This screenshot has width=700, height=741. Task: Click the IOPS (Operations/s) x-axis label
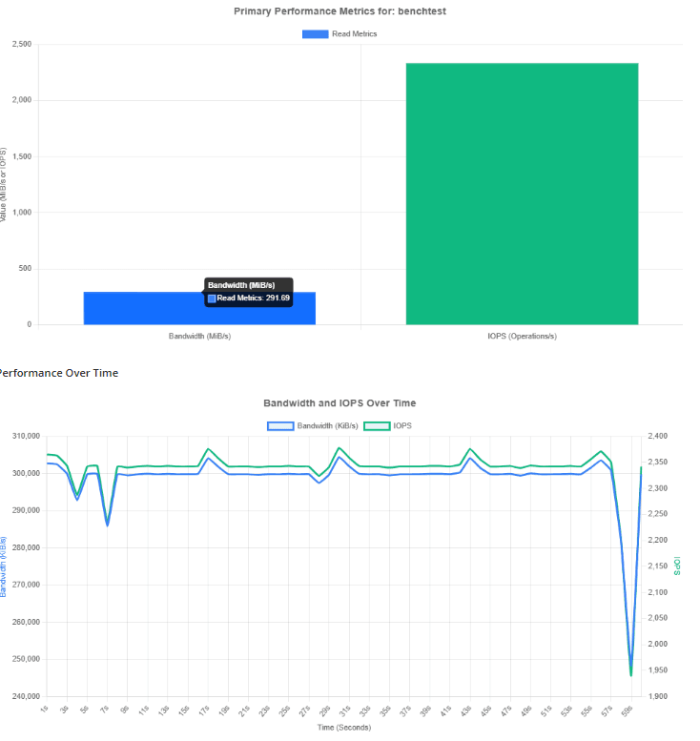click(x=522, y=336)
